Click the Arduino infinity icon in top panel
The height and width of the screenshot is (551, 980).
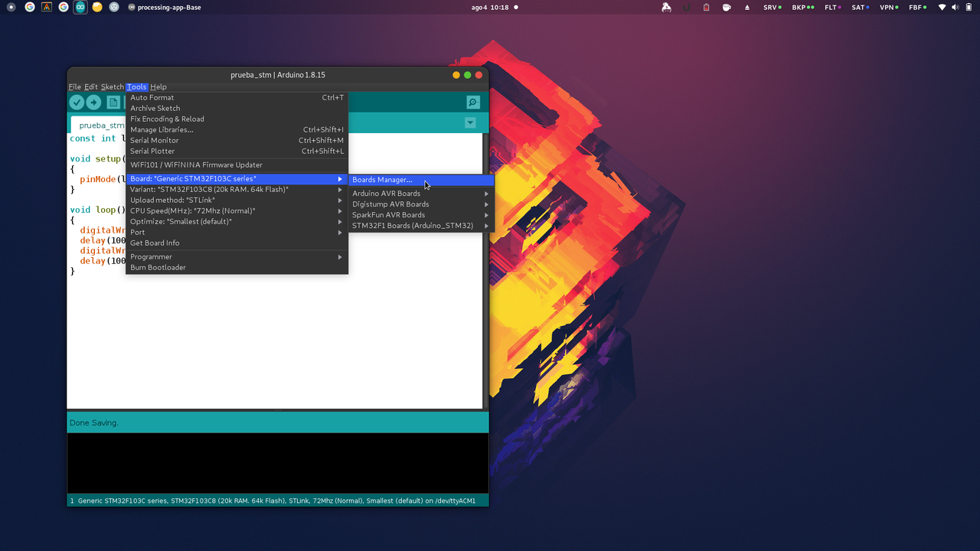[80, 7]
